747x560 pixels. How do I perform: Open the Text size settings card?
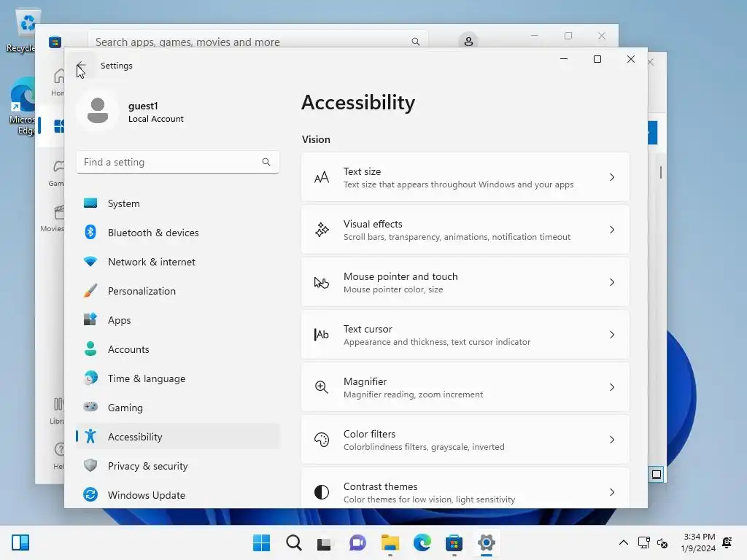[465, 177]
